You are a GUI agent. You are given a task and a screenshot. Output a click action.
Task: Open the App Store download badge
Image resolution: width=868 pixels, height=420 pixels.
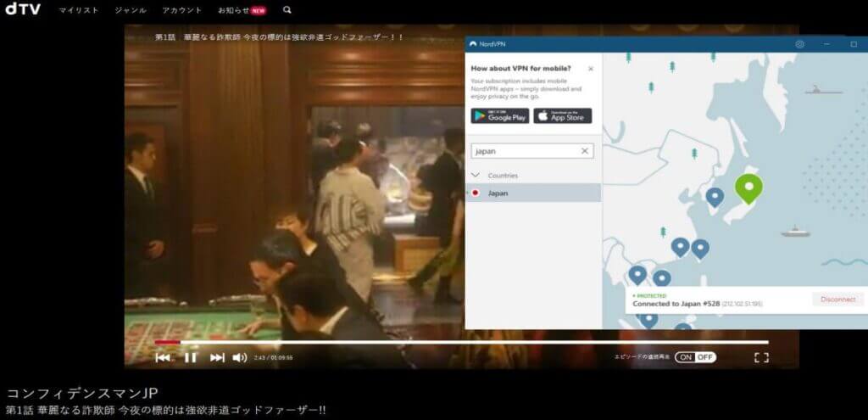[x=563, y=115]
